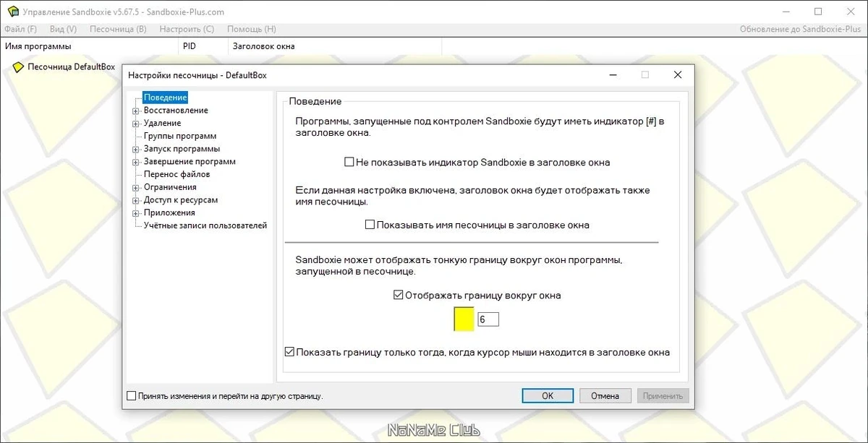Image resolution: width=868 pixels, height=443 pixels.
Task: Confirm settings with OK button
Action: [x=548, y=395]
